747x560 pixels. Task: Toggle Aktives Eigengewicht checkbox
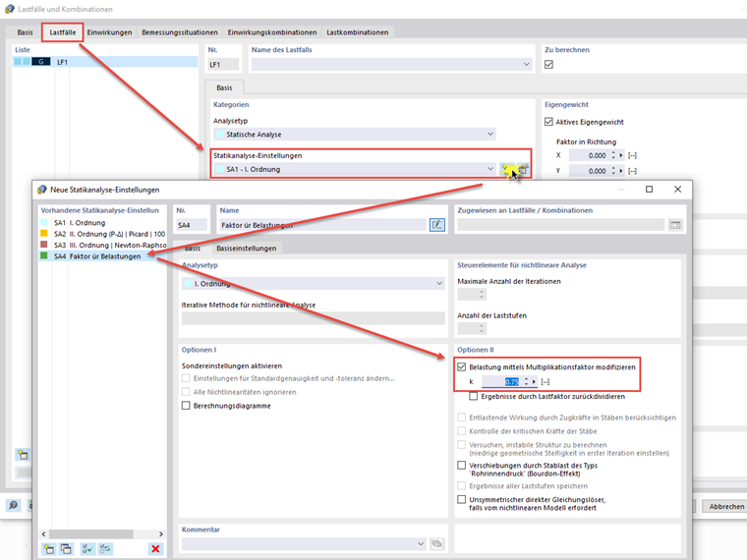tap(548, 122)
